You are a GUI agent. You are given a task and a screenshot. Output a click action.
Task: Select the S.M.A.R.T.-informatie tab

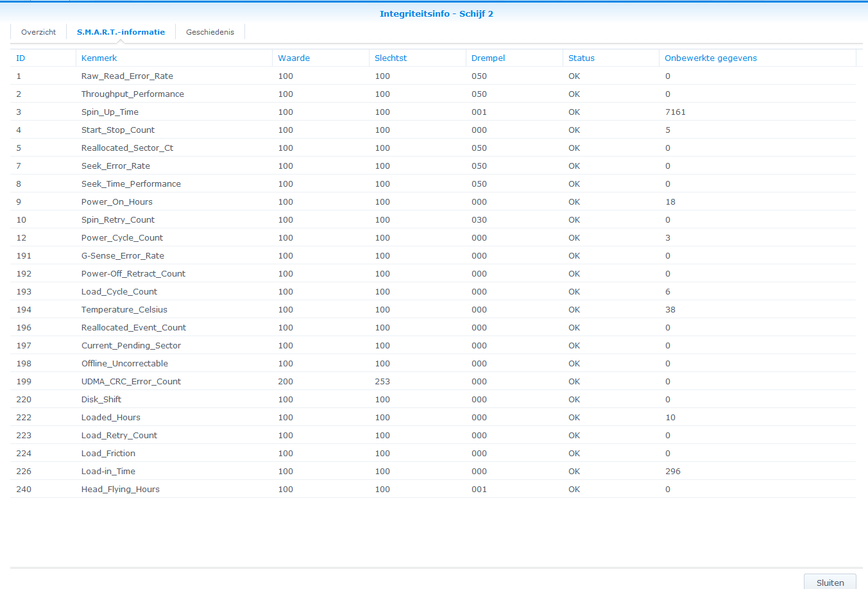tap(121, 32)
